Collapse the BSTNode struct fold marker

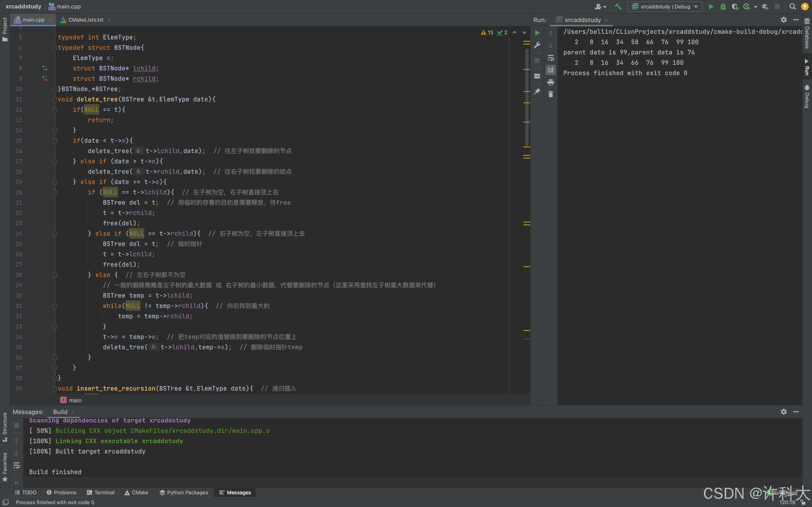coord(55,48)
